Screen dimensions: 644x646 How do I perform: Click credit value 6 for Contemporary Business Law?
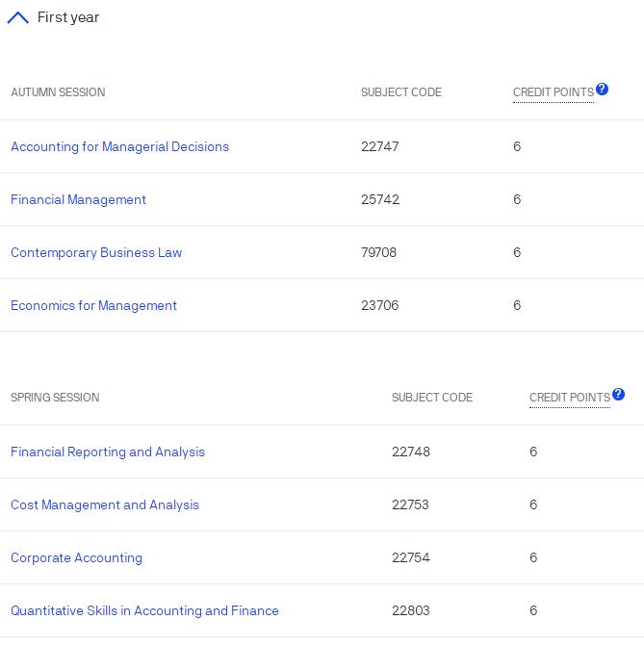coord(517,252)
